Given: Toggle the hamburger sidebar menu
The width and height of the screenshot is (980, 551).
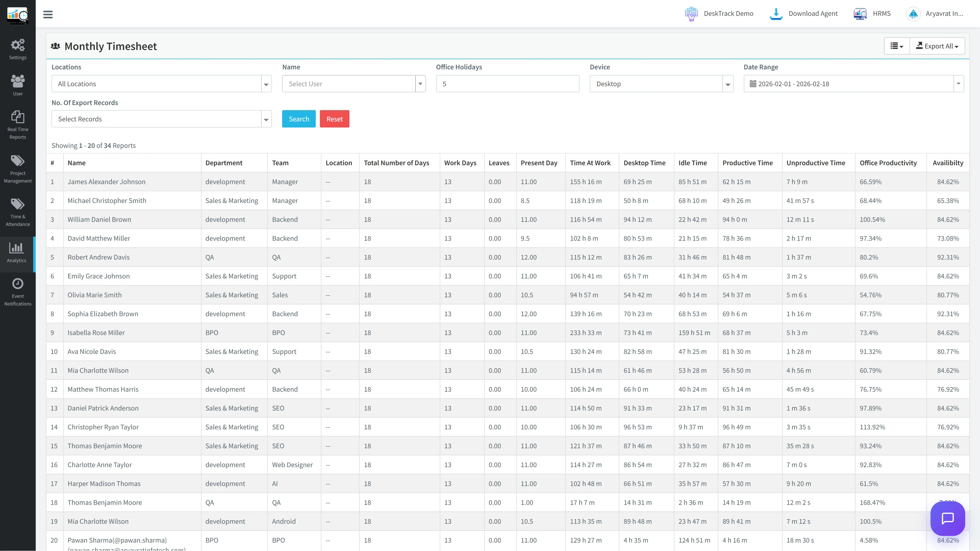Looking at the screenshot, I should click(x=48, y=15).
